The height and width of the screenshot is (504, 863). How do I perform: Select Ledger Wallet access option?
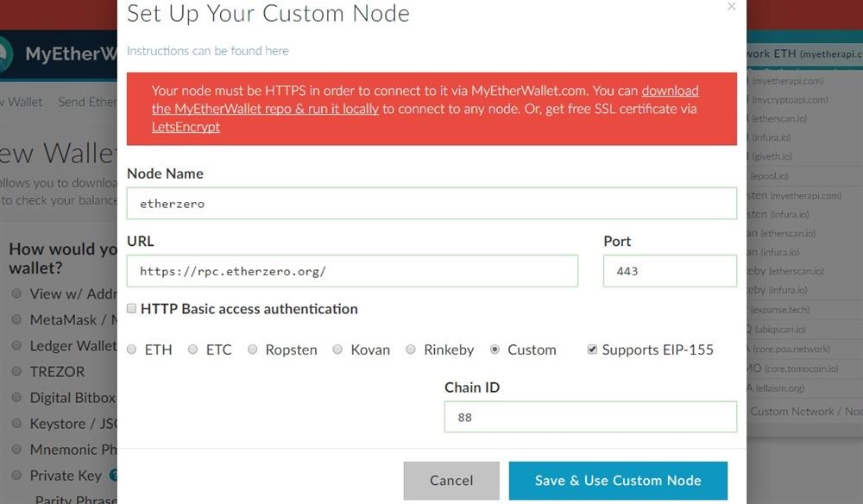pos(16,345)
